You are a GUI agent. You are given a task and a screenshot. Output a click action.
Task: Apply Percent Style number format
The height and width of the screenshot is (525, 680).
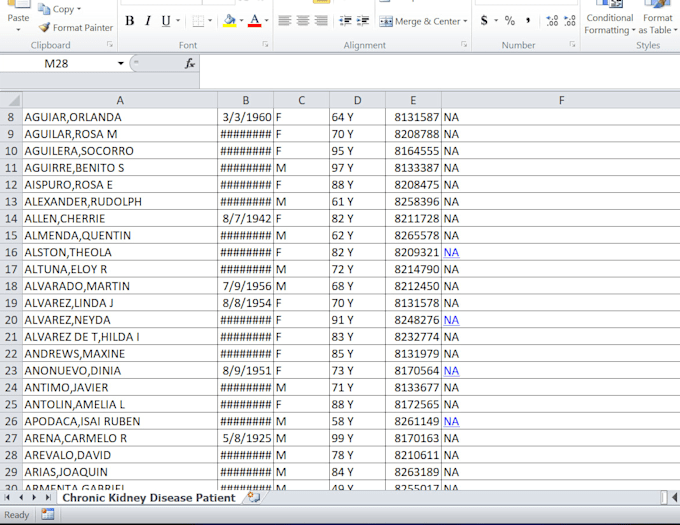[510, 20]
